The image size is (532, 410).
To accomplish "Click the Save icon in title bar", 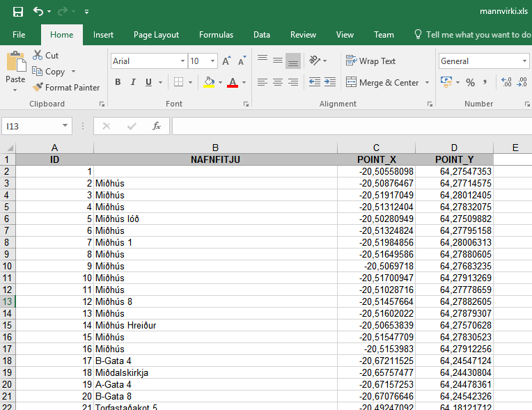I will click(x=18, y=12).
